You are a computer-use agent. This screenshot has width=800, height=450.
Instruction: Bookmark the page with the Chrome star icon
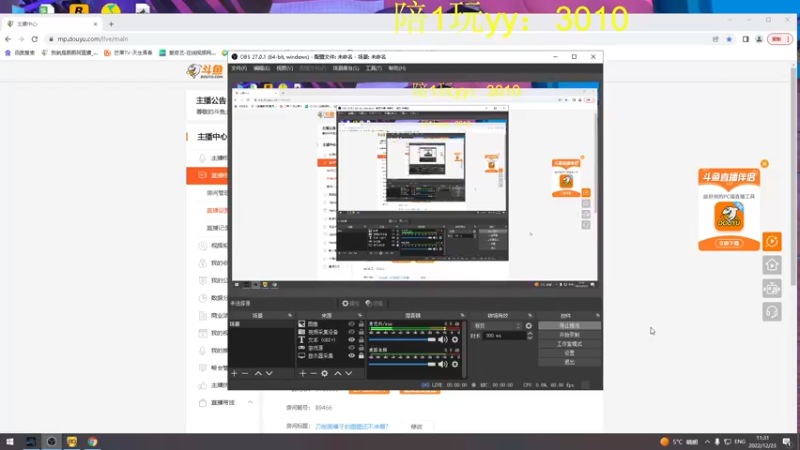click(729, 39)
